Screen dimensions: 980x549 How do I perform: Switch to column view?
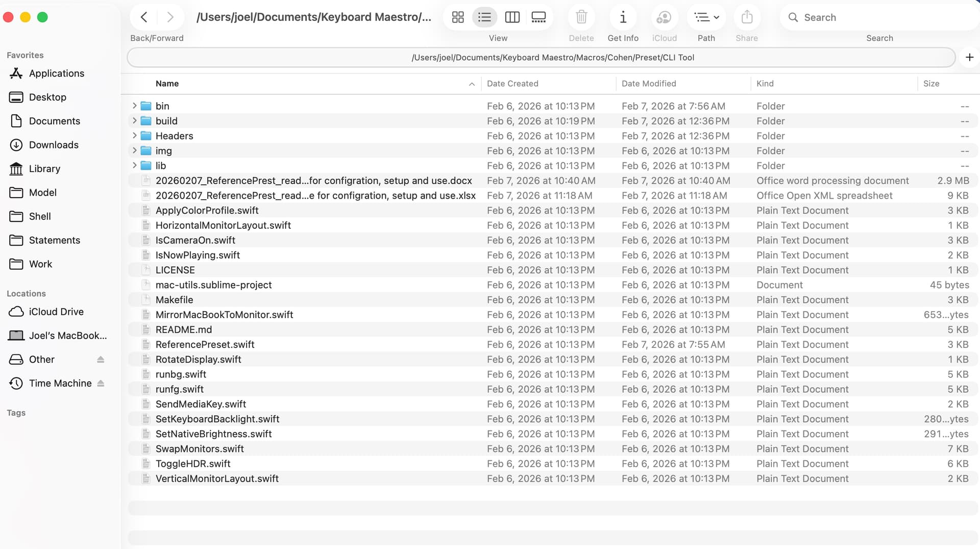(x=512, y=17)
